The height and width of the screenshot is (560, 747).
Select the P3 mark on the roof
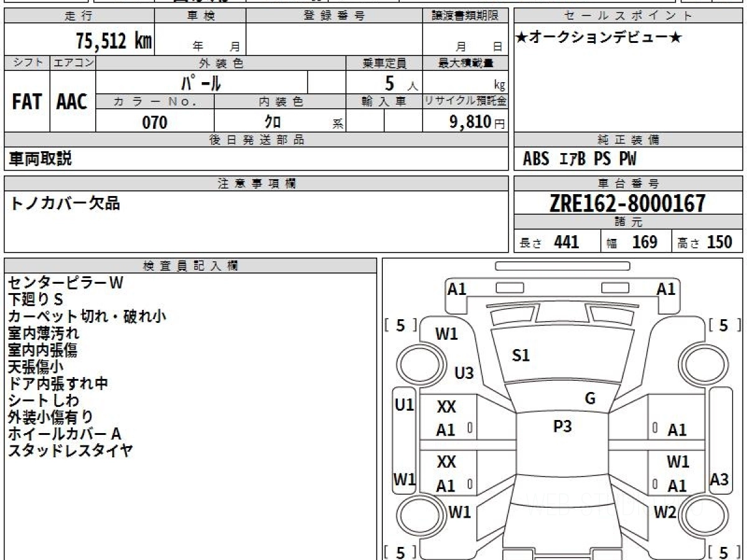562,426
